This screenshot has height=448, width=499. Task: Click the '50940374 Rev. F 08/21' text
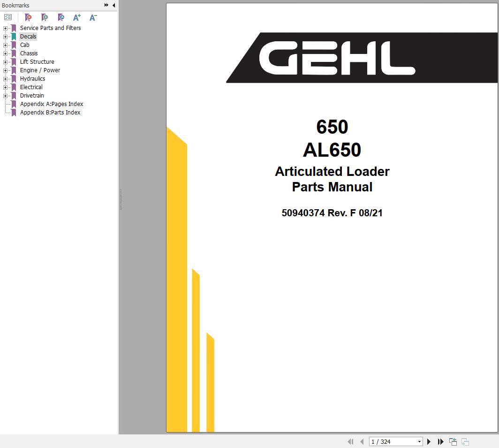pyautogui.click(x=332, y=213)
